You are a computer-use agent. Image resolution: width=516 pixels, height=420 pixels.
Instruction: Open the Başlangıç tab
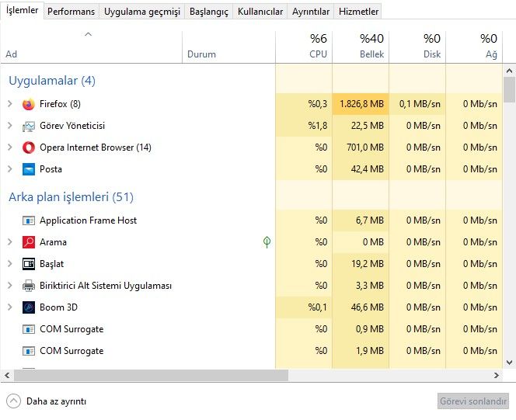click(x=209, y=12)
